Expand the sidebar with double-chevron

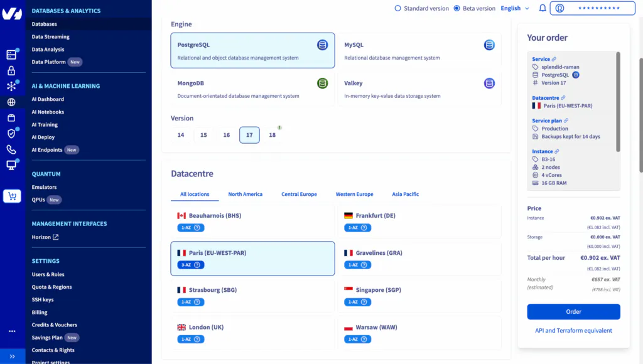tap(13, 356)
